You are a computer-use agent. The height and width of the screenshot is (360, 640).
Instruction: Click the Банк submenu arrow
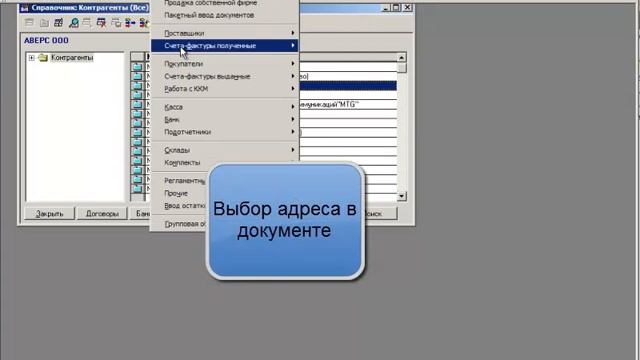pos(293,119)
